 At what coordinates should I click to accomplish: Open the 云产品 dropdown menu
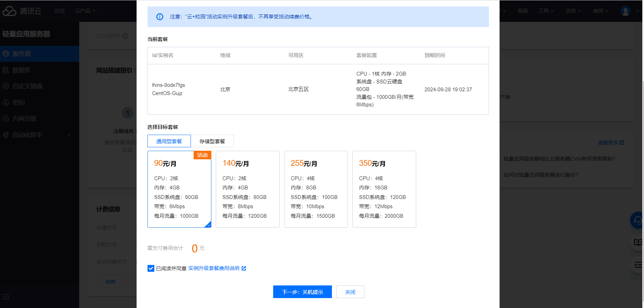tap(85, 11)
